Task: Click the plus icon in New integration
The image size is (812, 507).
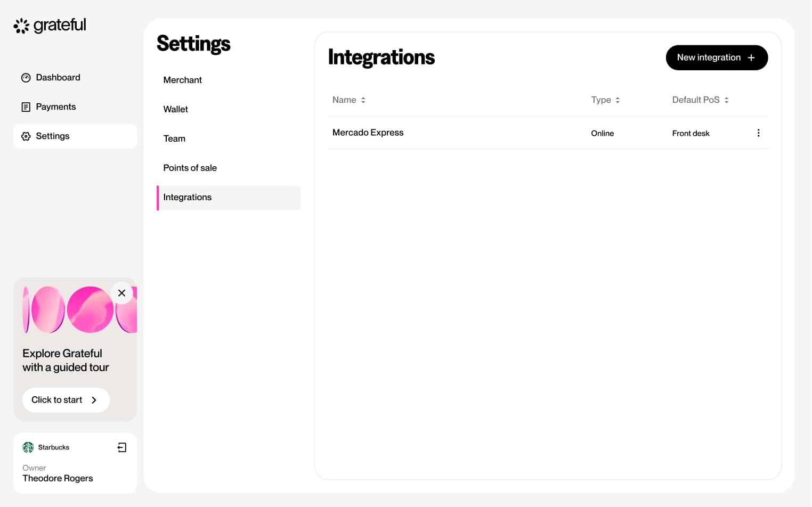Action: (751, 58)
